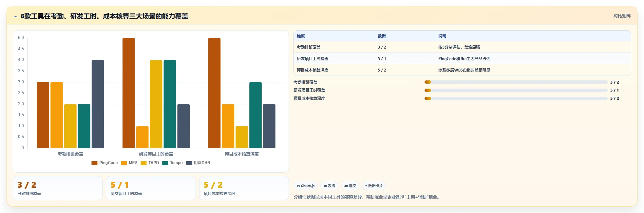
Task: Click the TAPD bar in 研发项目工时覆盖 group
Action: [x=156, y=104]
